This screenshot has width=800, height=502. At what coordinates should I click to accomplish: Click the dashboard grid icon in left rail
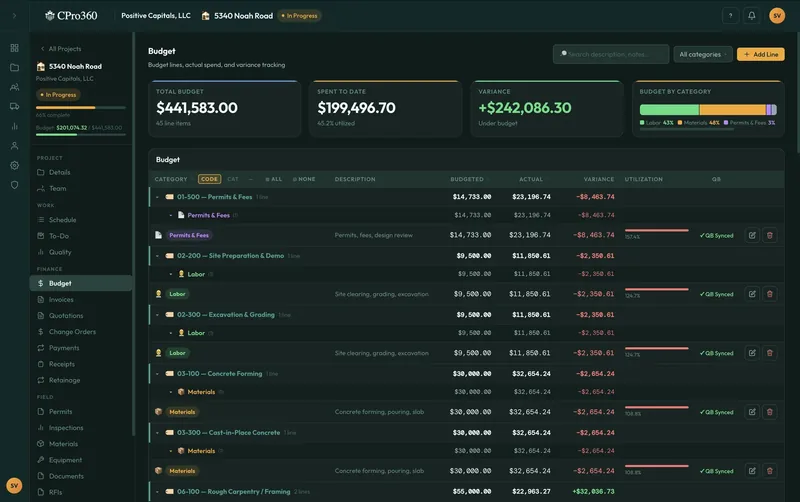point(14,48)
